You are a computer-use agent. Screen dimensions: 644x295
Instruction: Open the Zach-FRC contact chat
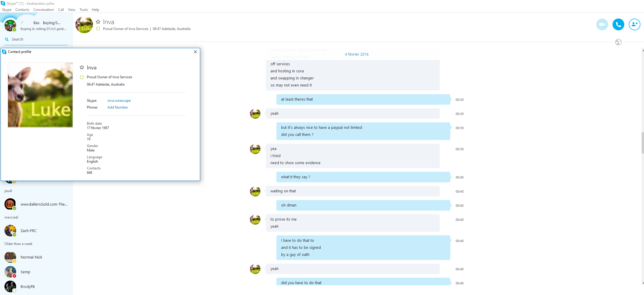[x=36, y=231]
